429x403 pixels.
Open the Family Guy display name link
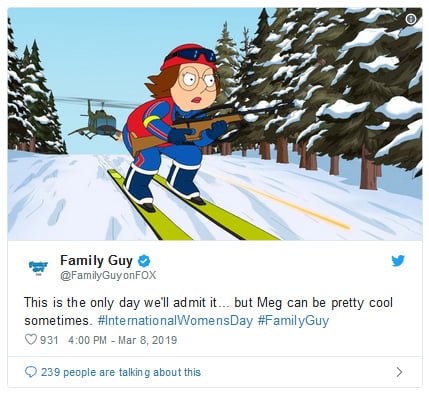(96, 260)
